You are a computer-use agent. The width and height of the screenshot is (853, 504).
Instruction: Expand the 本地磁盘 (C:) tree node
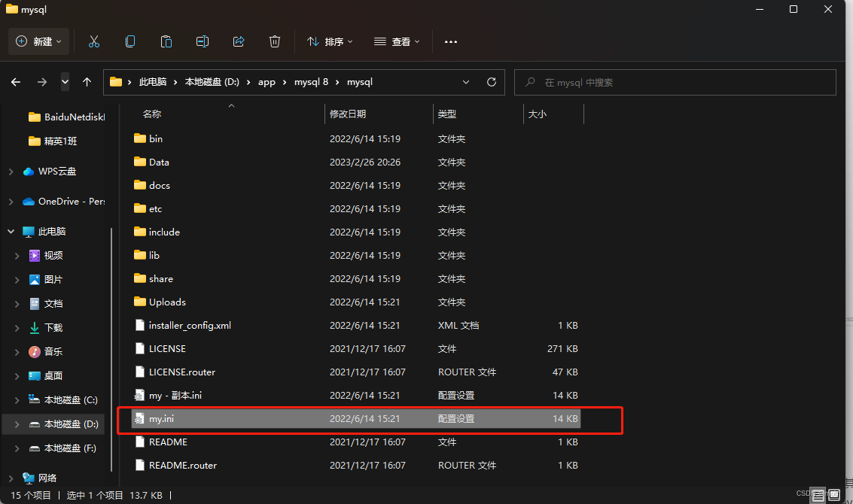(17, 400)
